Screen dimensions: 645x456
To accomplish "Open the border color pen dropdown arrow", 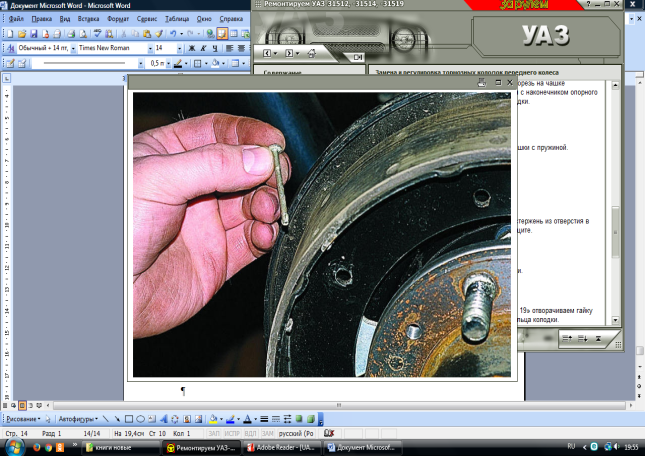I will click(x=186, y=63).
